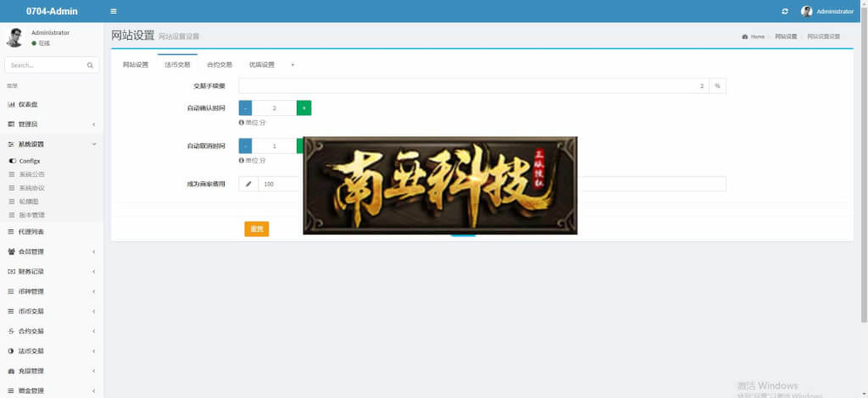
Task: Expand the sidebar 法币交易 menu chevron
Action: tap(93, 351)
